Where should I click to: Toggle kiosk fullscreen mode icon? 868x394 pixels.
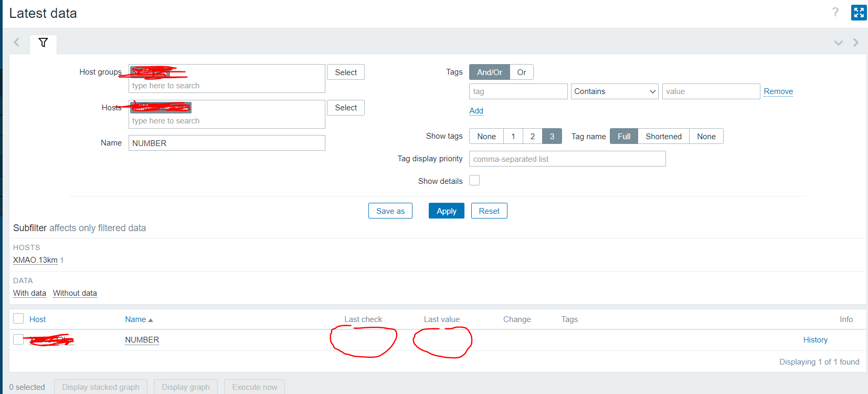point(859,13)
